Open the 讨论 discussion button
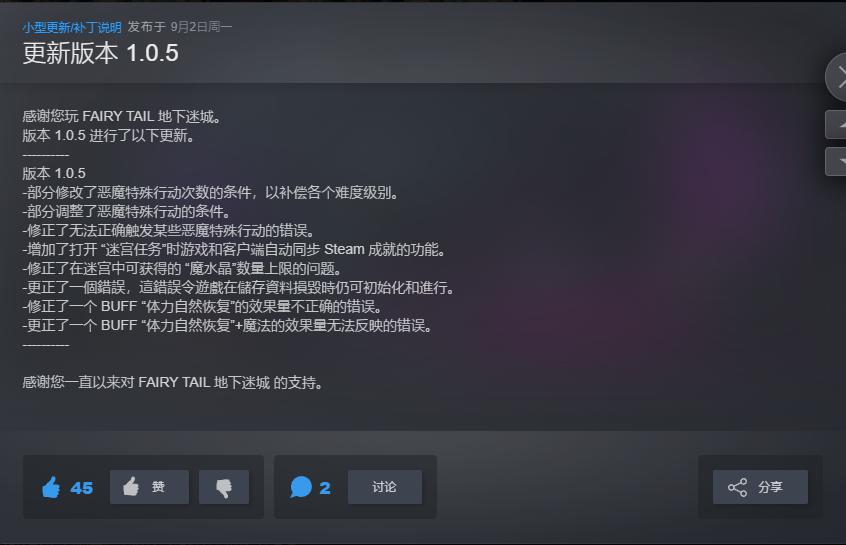 coord(385,487)
